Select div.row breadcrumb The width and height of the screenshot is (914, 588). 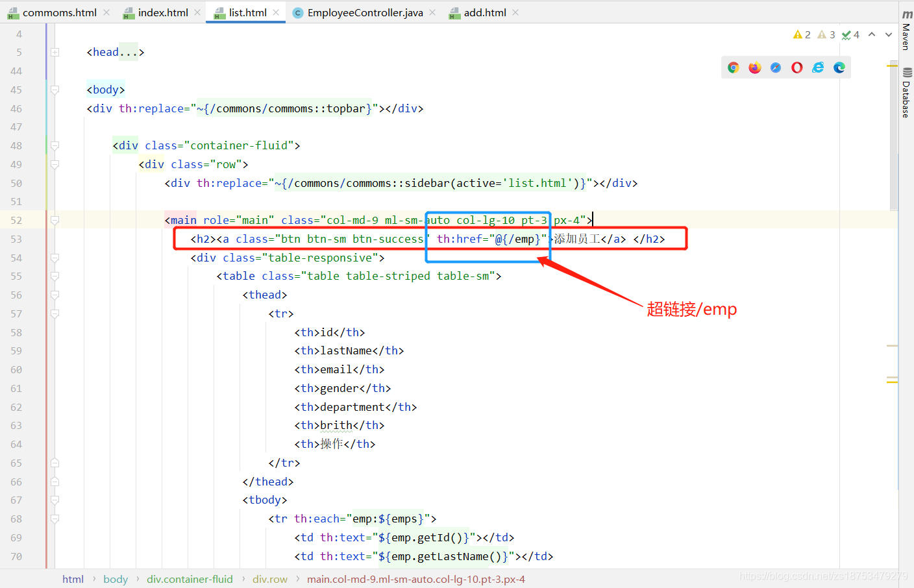click(x=270, y=579)
